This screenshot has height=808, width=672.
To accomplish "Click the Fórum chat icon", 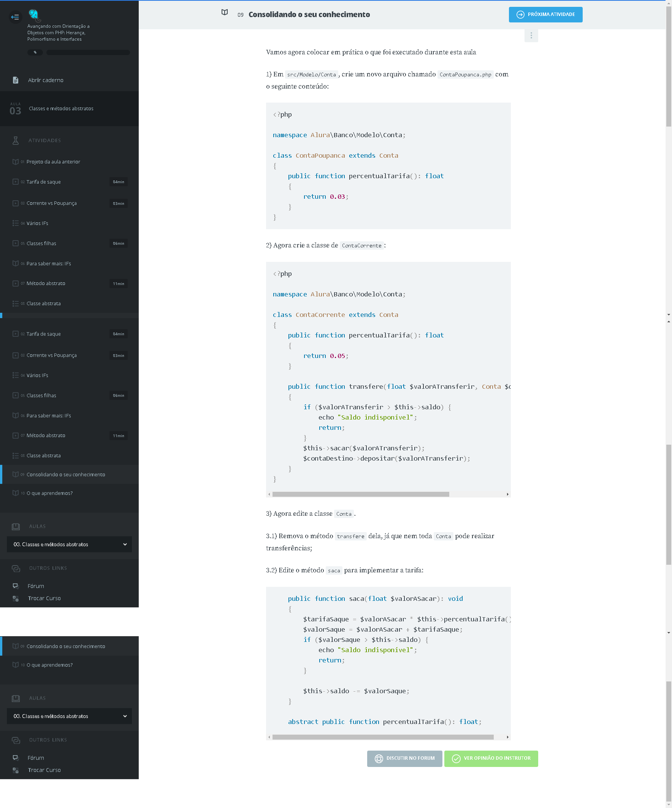I will pyautogui.click(x=16, y=586).
